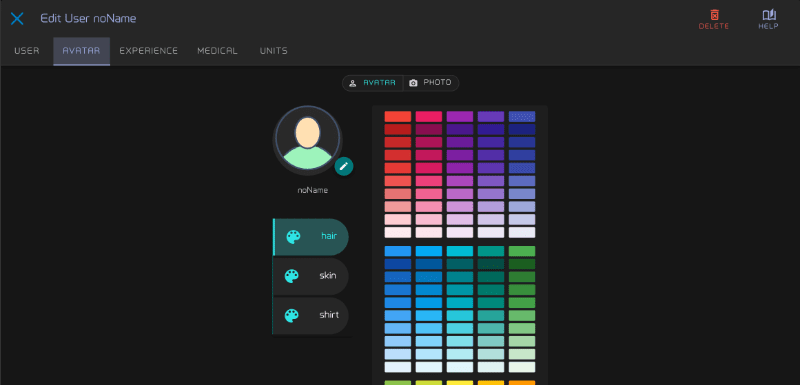Click the palette icon beside skin
Viewport: 800px width, 385px height.
click(x=291, y=276)
